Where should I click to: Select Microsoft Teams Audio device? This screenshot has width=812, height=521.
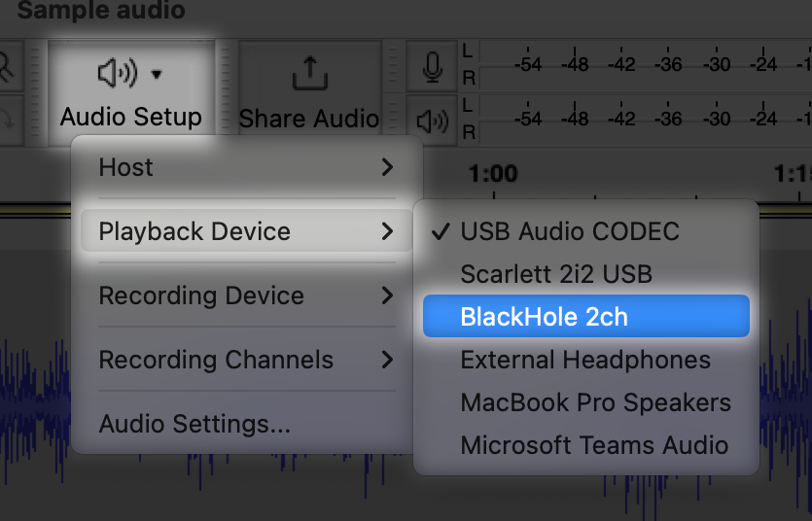(x=594, y=445)
